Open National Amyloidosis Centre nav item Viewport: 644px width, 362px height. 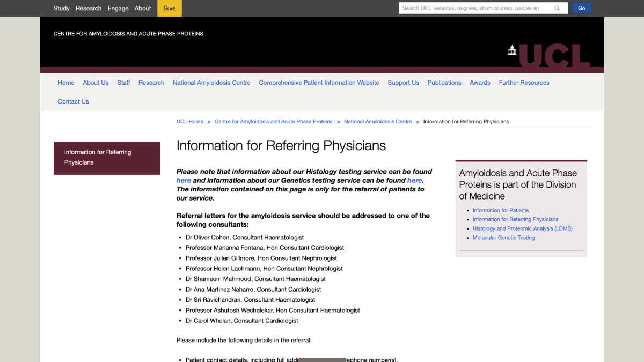tap(211, 83)
